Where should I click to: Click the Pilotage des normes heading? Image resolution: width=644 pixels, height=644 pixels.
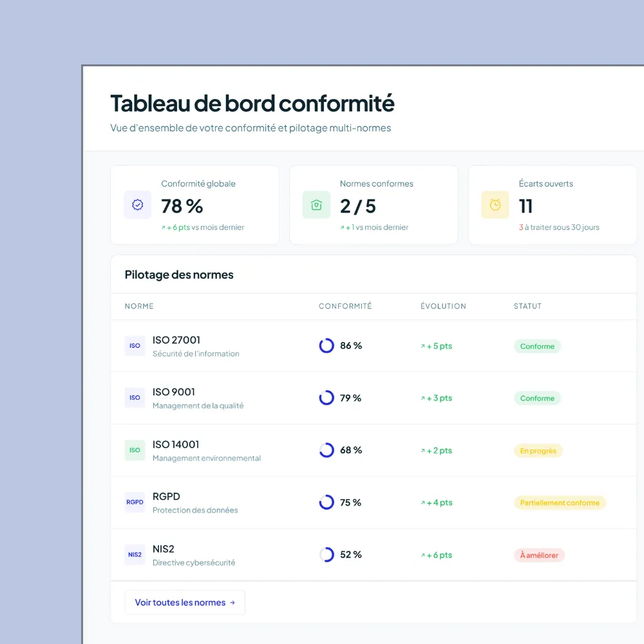(179, 275)
